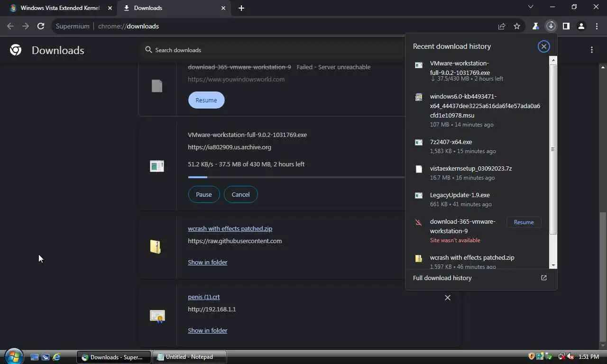This screenshot has height=364, width=607.
Task: Toggle the downloads toolbar icon
Action: click(551, 26)
